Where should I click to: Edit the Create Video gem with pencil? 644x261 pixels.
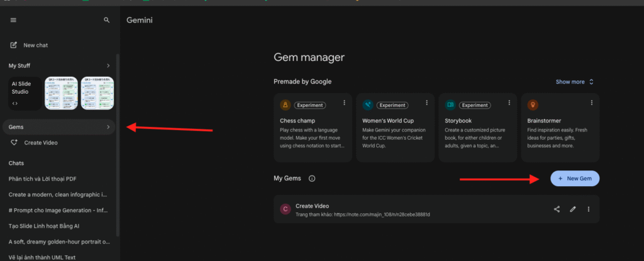[573, 209]
